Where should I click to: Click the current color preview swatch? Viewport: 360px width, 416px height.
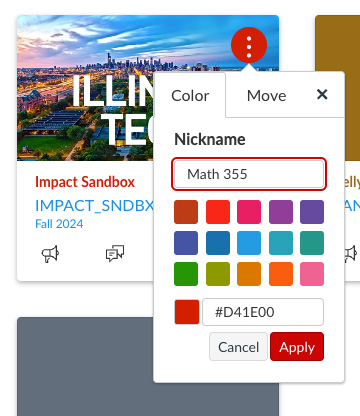click(x=187, y=312)
